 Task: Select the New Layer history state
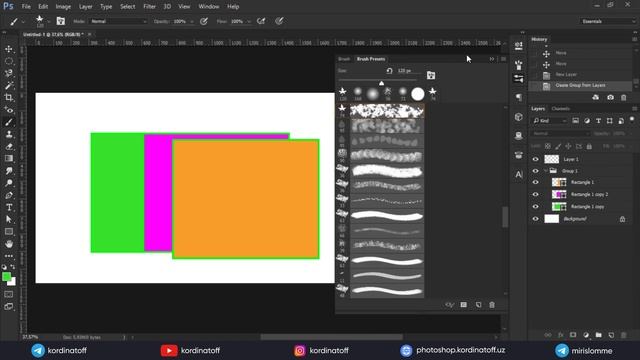coord(580,74)
